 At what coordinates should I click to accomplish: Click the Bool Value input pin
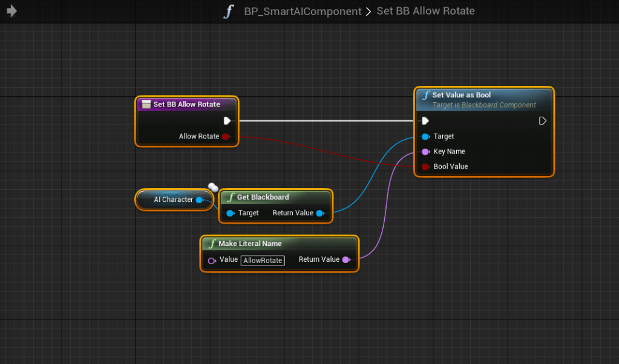(425, 167)
